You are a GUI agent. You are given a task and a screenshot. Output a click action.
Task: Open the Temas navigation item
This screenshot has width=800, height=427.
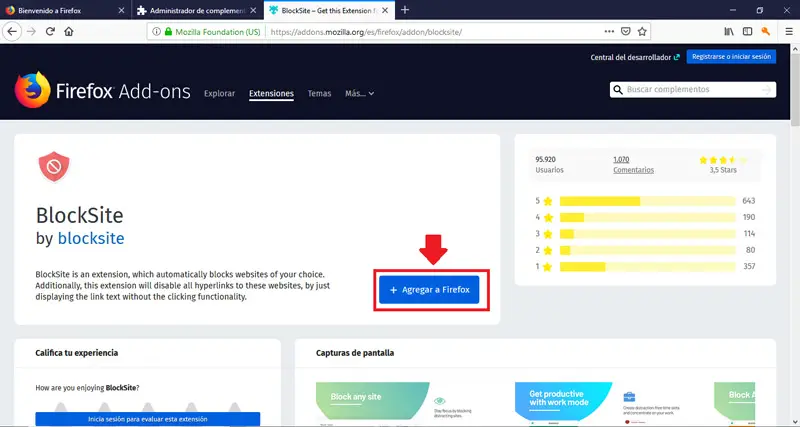click(x=319, y=93)
